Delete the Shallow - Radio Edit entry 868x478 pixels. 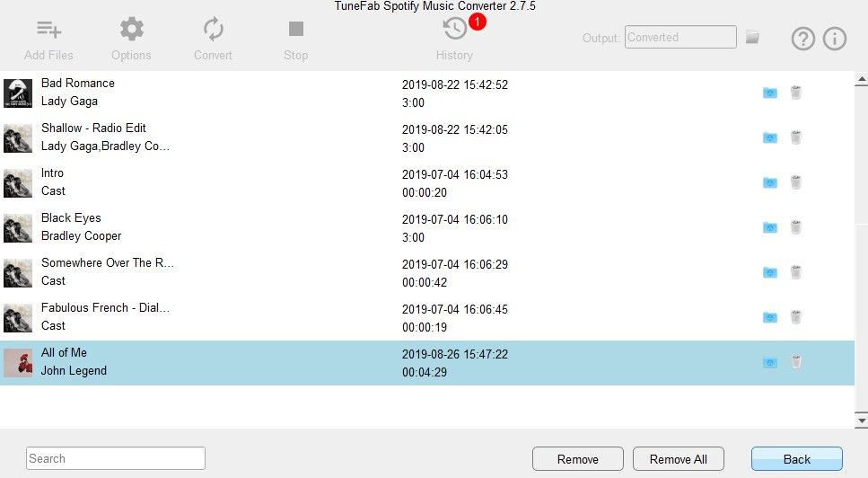click(796, 137)
